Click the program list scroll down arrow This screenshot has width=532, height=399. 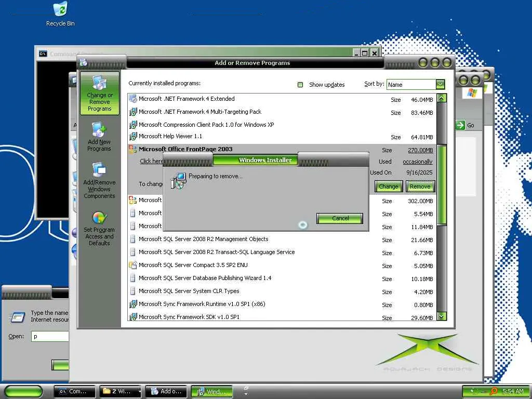(x=442, y=316)
